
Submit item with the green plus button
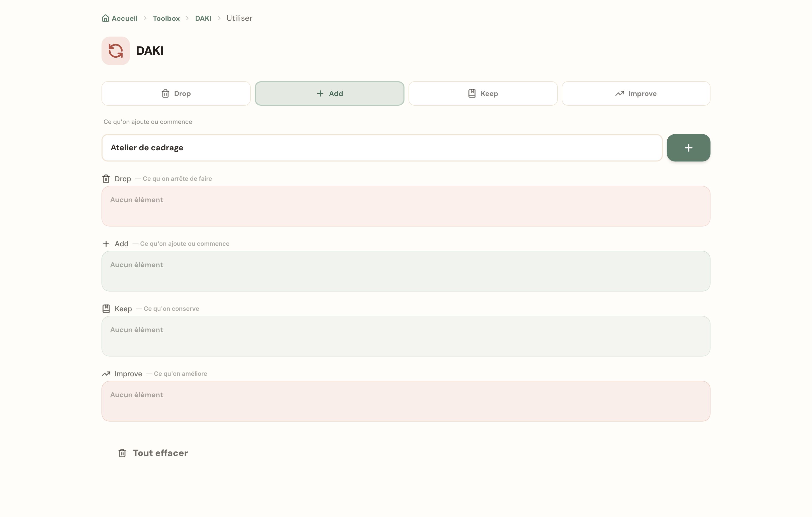point(689,148)
